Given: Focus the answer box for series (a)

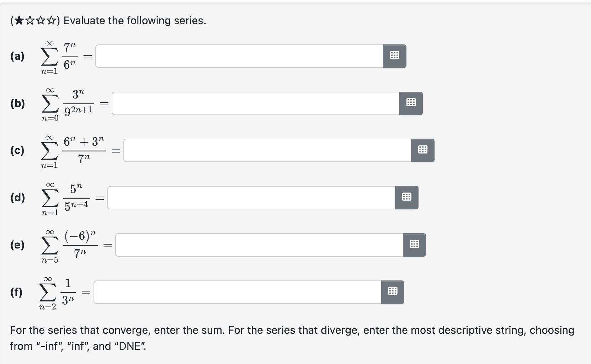Looking at the screenshot, I should pyautogui.click(x=239, y=56).
